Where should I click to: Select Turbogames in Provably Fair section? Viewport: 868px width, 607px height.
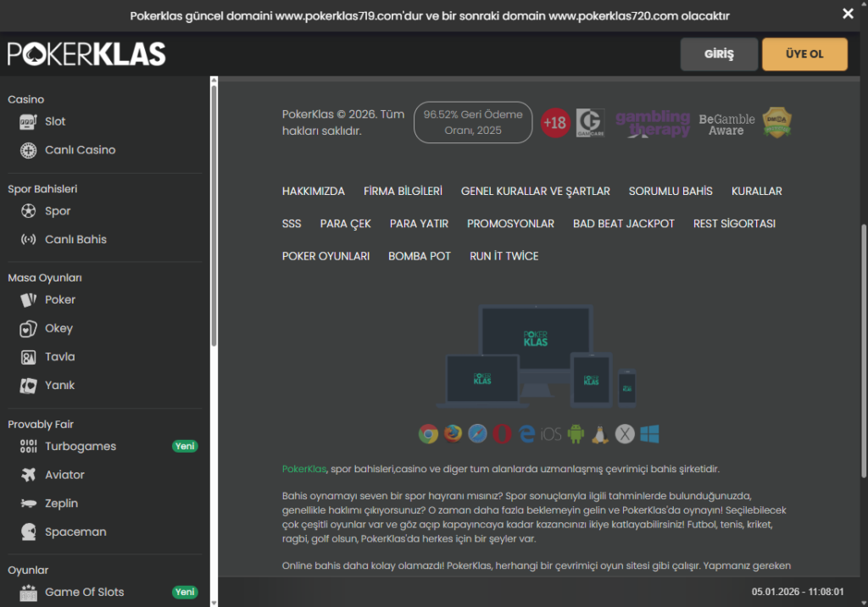pyautogui.click(x=81, y=447)
